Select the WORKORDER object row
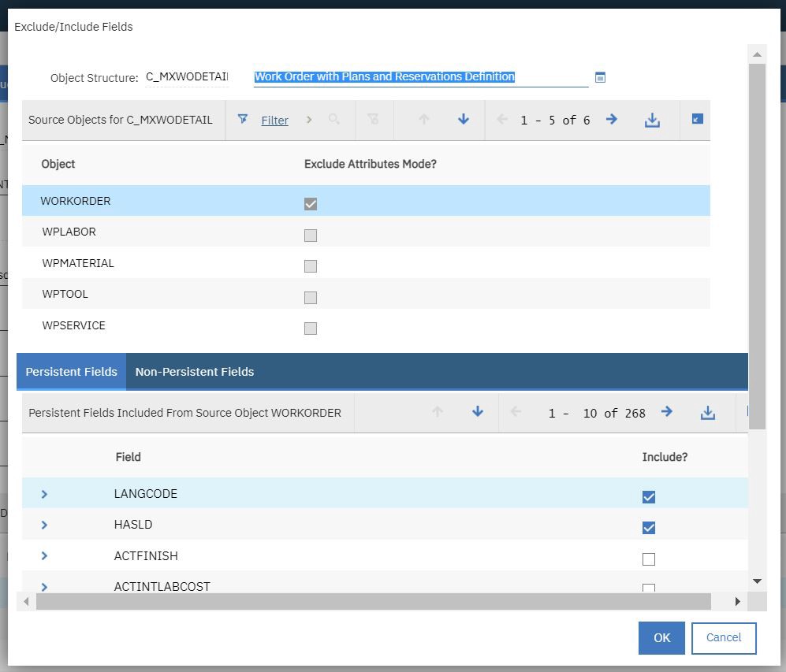786x672 pixels. 366,201
